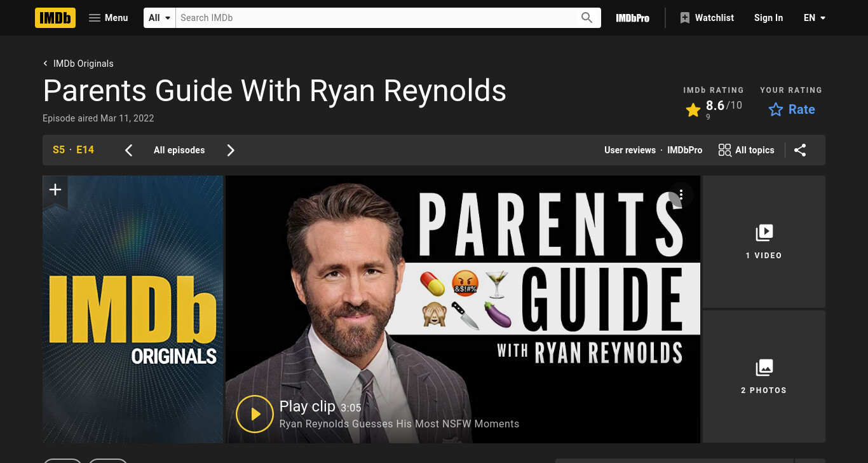The height and width of the screenshot is (463, 868).
Task: Click clip title 'Ryan Reynolds Guesses His Most NSFW Moments'
Action: tap(399, 424)
